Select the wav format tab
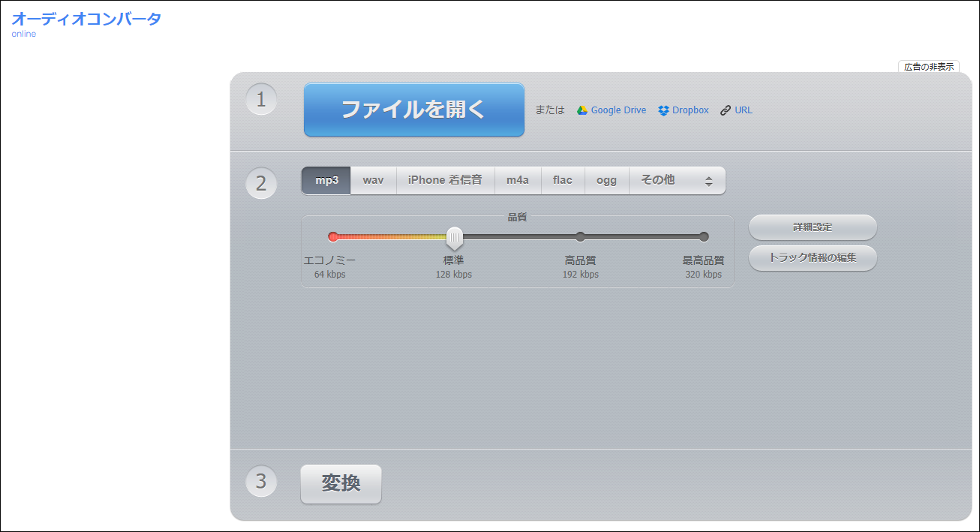 [373, 180]
